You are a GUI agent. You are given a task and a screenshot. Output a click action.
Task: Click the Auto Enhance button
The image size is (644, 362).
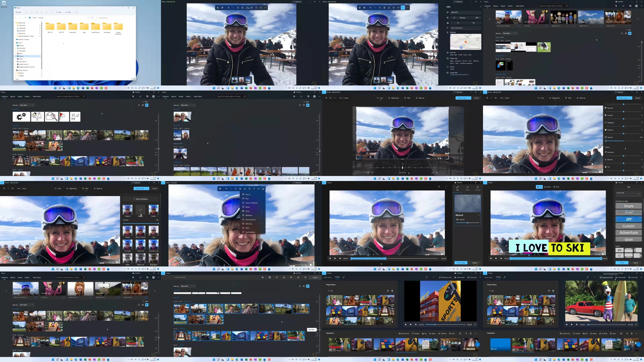(x=140, y=199)
